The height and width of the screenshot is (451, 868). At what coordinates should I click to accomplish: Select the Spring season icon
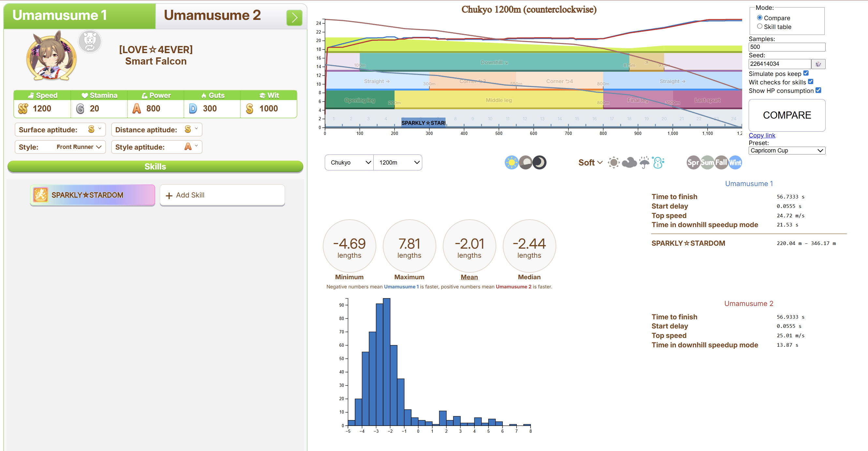[693, 162]
